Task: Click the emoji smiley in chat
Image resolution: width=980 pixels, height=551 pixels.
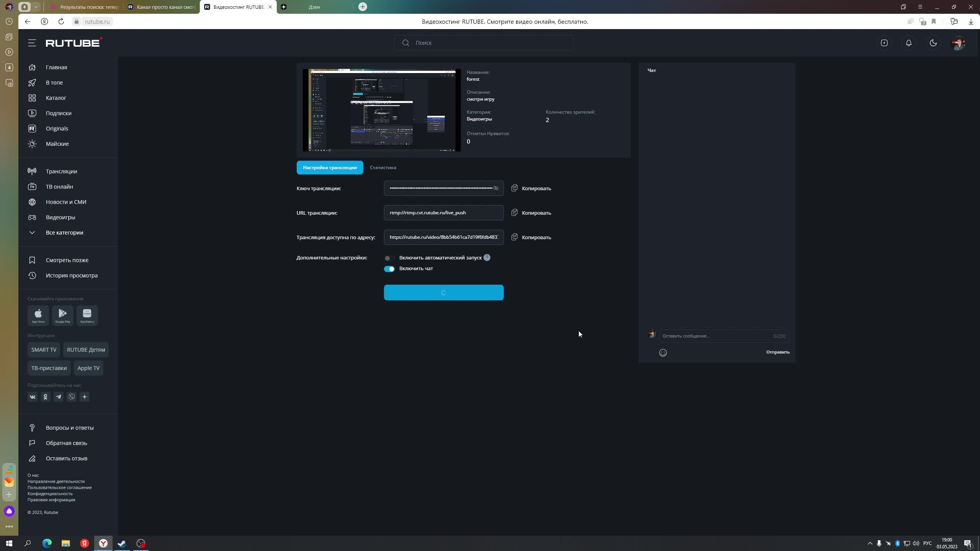Action: (x=663, y=353)
